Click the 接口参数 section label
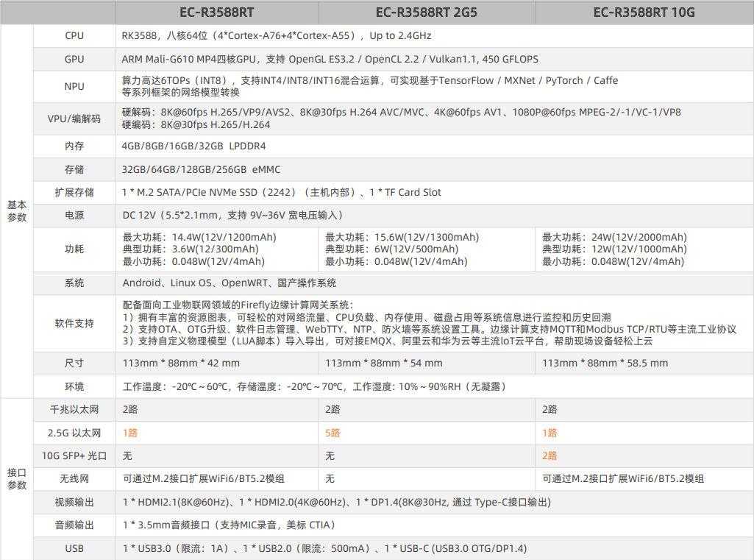754x560 pixels. pos(16,478)
